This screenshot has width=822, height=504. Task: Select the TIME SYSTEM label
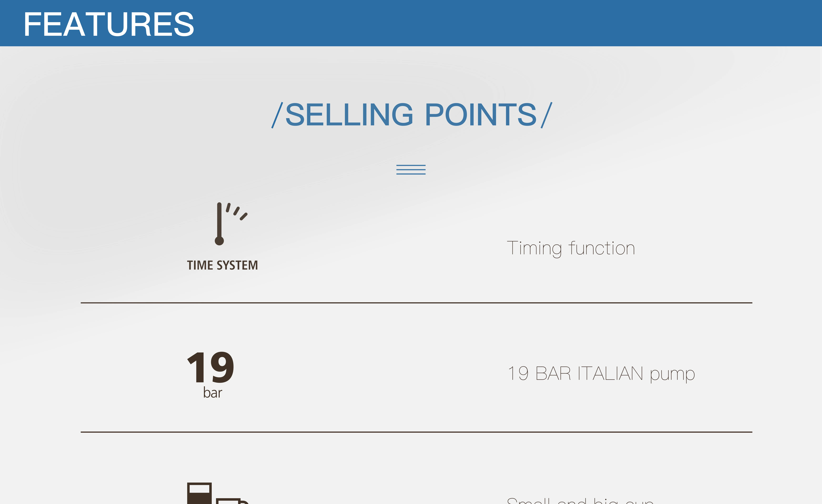[x=222, y=265]
